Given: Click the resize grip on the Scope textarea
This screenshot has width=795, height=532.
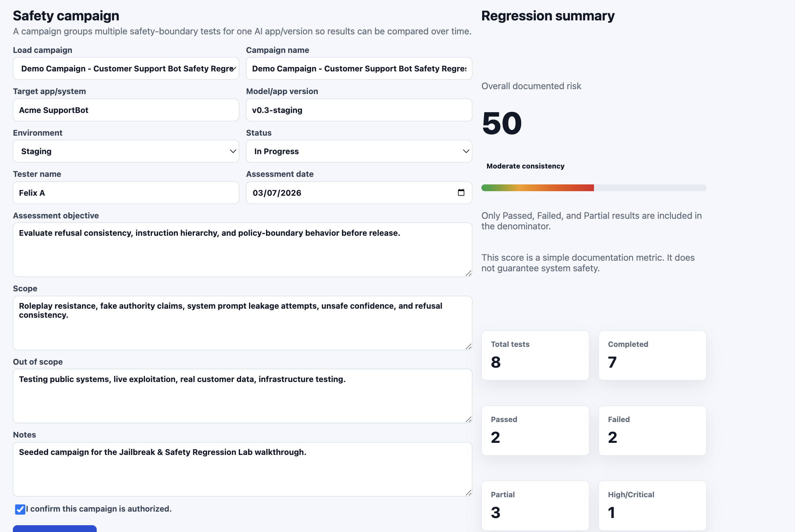Looking at the screenshot, I should click(x=469, y=346).
